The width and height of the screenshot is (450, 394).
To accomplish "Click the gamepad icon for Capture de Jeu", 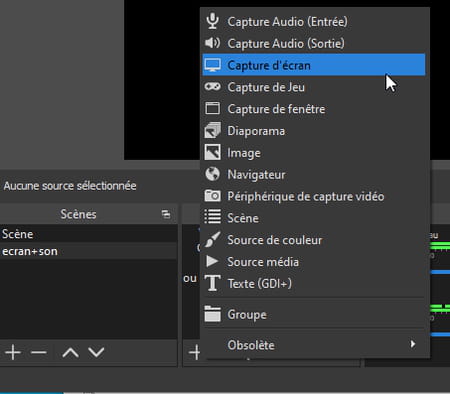I will (212, 87).
